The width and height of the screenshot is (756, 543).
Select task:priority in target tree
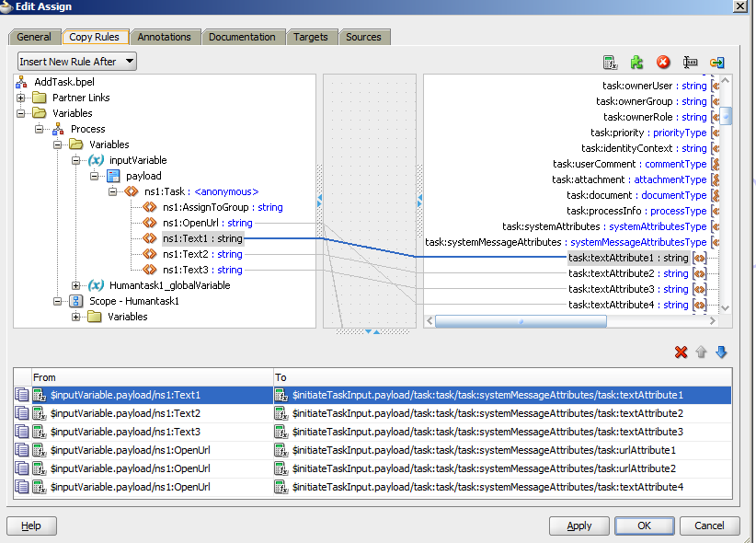[x=648, y=133]
